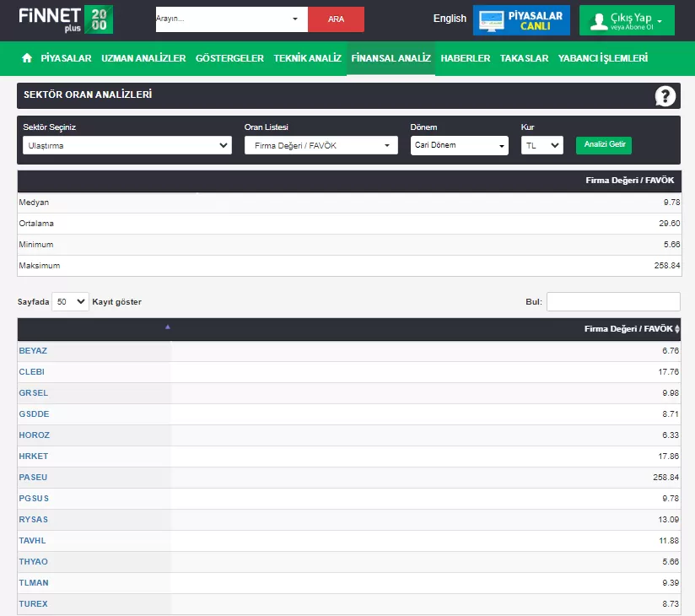
Task: Open the Oran Listesi dropdown
Action: click(321, 145)
